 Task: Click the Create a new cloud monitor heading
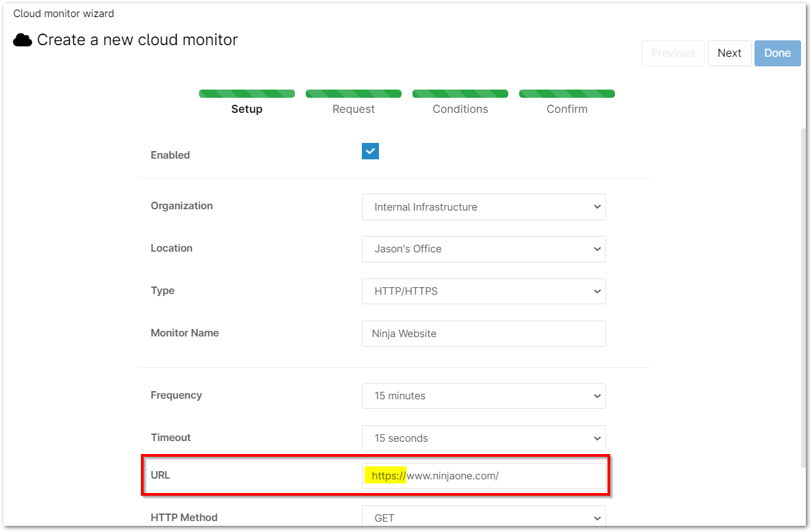(x=137, y=40)
